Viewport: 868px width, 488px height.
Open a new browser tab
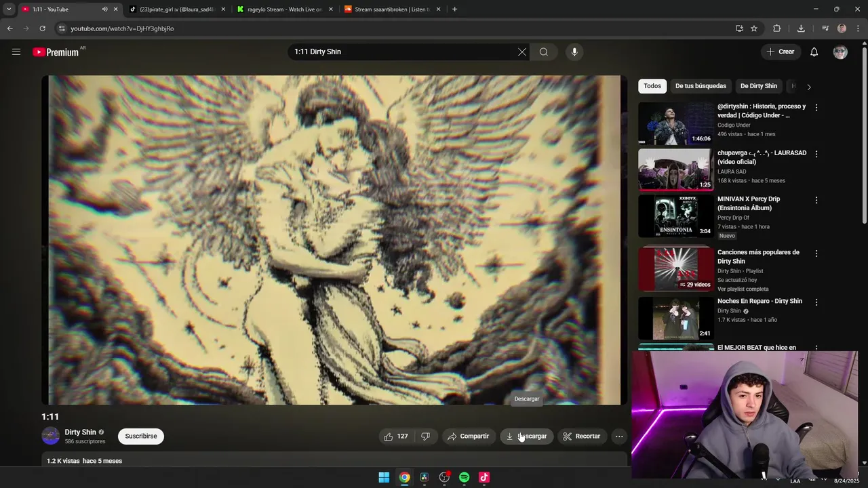click(454, 9)
